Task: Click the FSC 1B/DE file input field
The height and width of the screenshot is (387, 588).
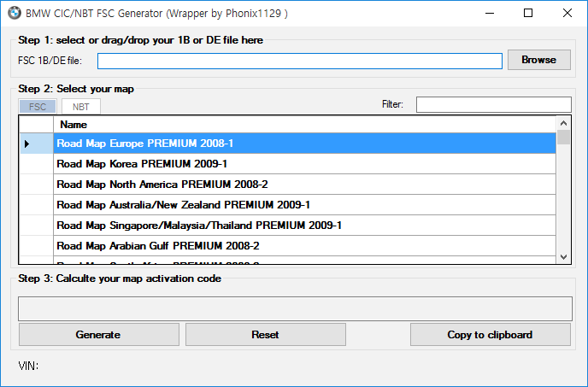Action: click(300, 61)
